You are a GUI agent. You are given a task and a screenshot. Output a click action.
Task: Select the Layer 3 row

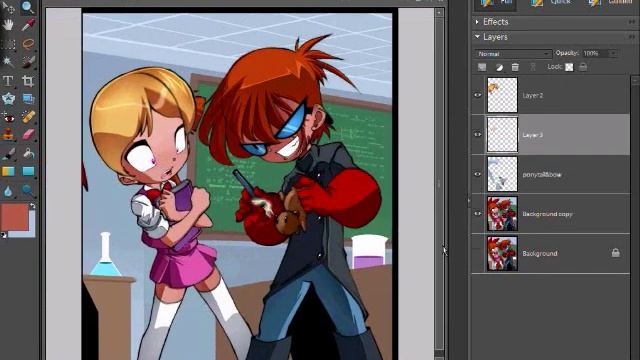tap(551, 135)
